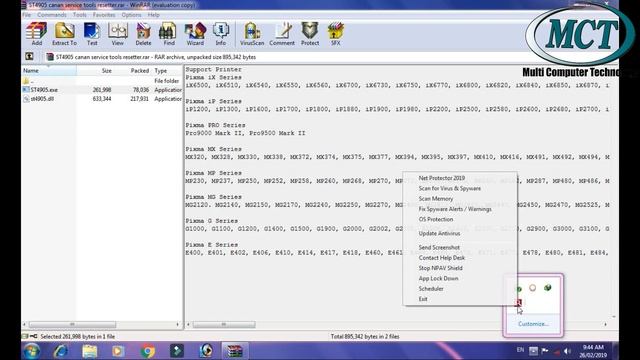Click the red Net Protector tray icon
Screen dimensions: 640x360
coord(518,302)
